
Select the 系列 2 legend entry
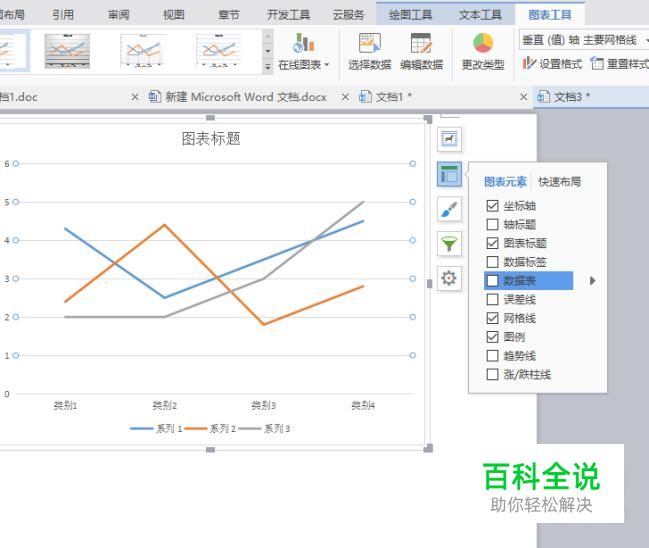[x=210, y=429]
